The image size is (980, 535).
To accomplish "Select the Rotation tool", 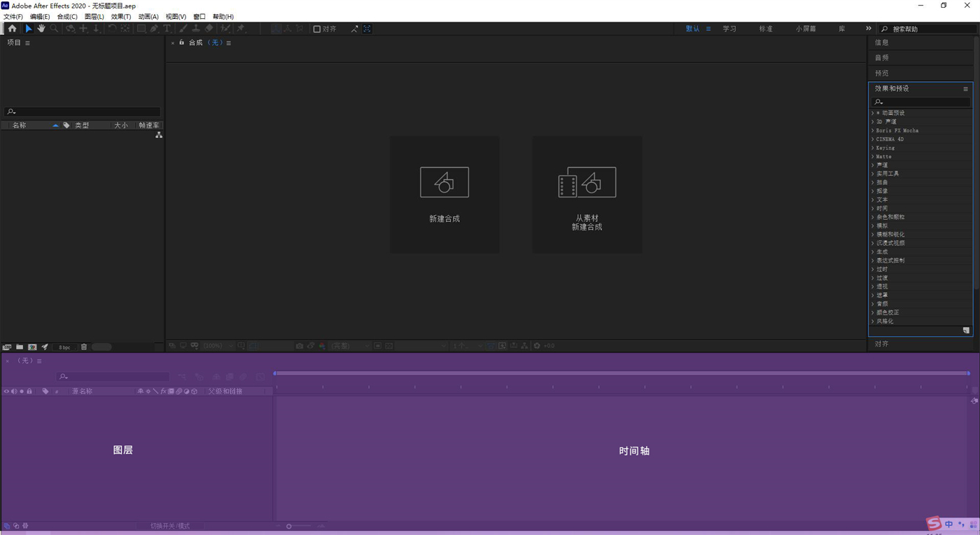I will 111,29.
